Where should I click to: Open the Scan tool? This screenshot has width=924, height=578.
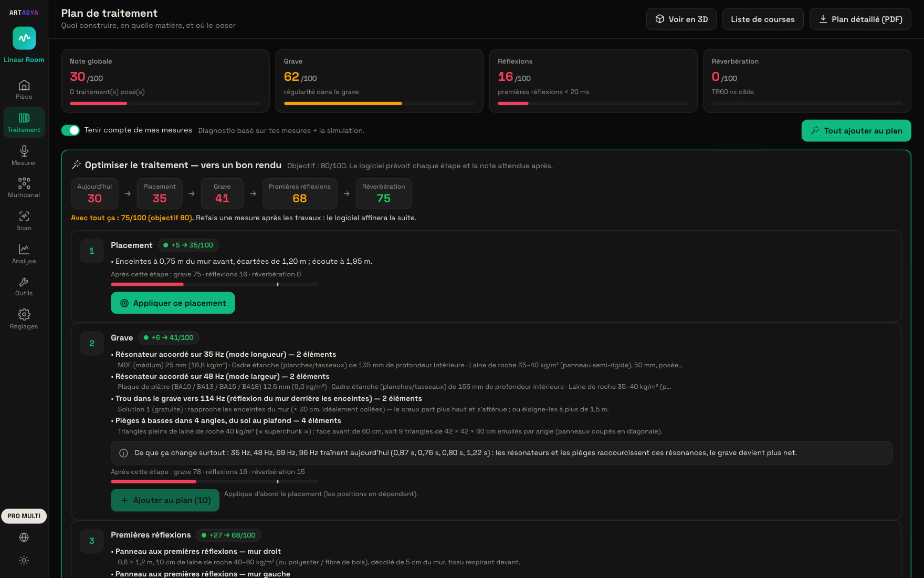[x=24, y=221]
